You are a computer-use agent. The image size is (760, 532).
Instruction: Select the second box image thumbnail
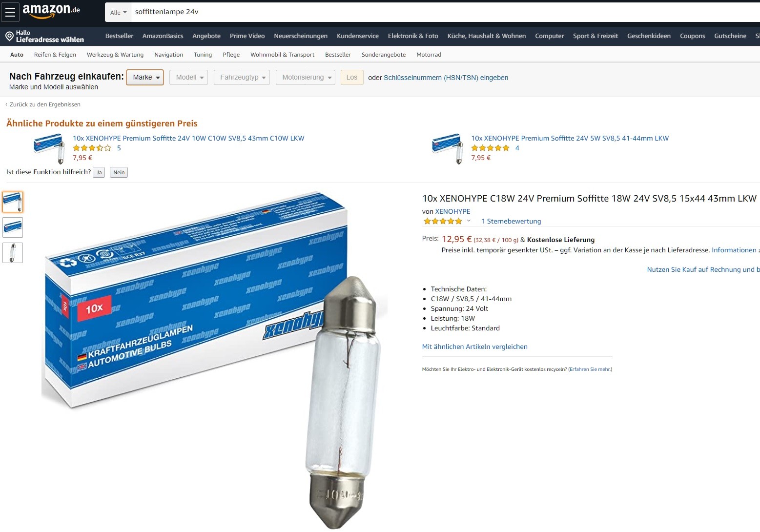click(x=13, y=227)
